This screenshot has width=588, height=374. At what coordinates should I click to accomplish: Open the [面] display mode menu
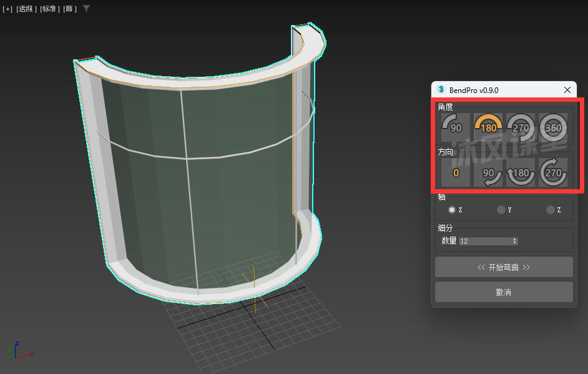[x=70, y=9]
